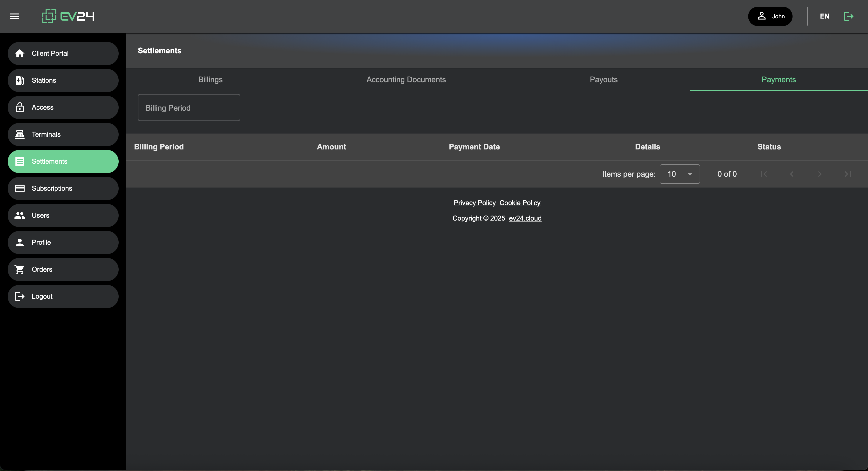The width and height of the screenshot is (868, 471).
Task: Open the Billing Period filter field
Action: [x=189, y=108]
